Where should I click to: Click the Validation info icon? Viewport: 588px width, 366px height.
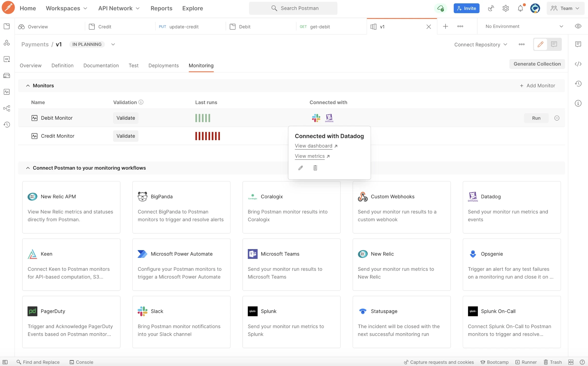(141, 102)
